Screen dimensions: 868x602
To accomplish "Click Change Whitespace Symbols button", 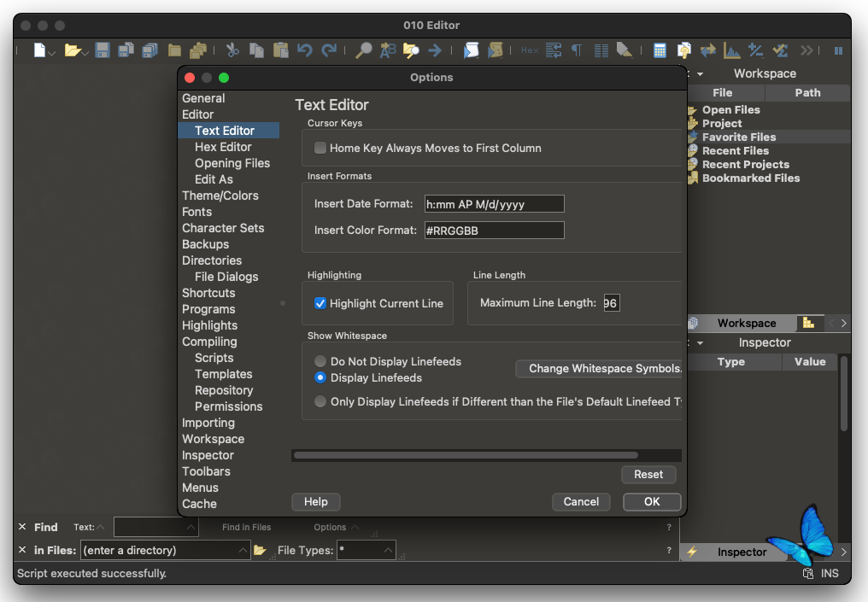I will tap(599, 369).
